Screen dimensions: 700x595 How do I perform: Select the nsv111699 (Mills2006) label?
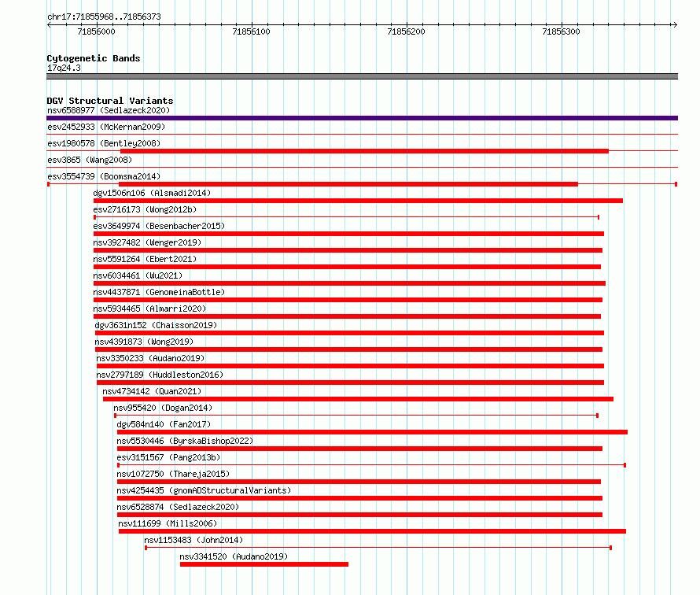[x=168, y=523]
